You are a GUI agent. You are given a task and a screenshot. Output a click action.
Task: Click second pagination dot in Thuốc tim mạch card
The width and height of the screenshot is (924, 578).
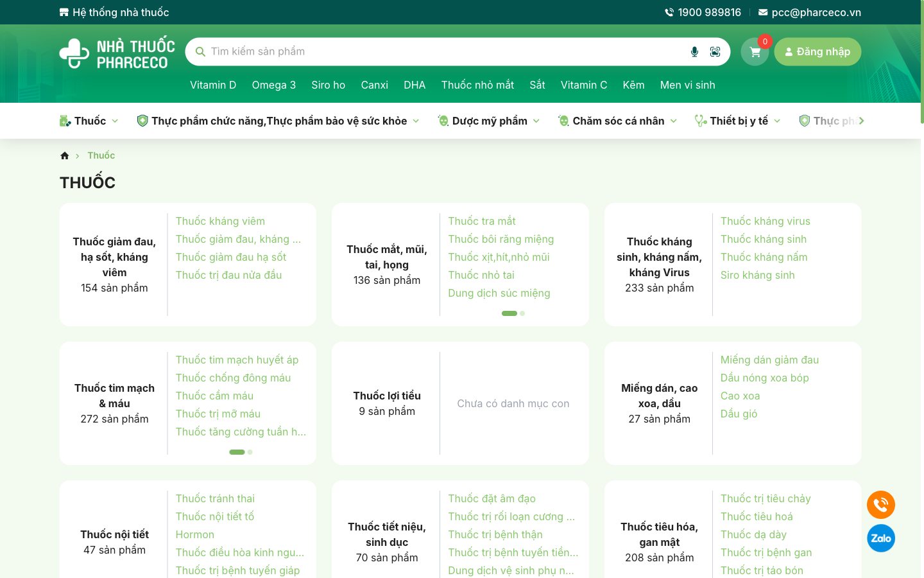(250, 452)
